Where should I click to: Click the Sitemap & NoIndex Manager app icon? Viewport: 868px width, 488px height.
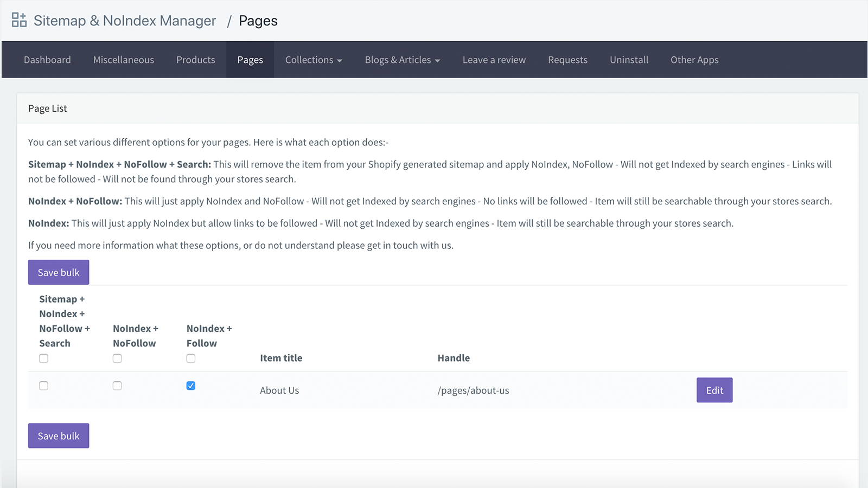point(19,20)
